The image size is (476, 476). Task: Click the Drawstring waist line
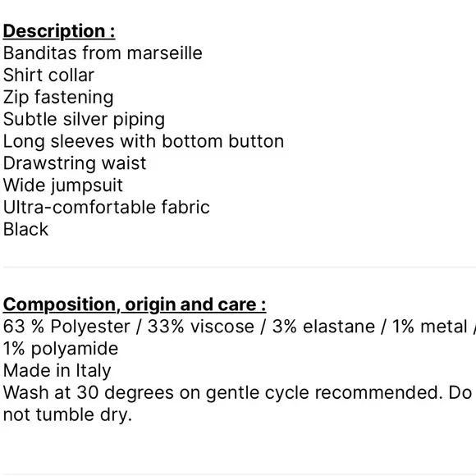[75, 163]
